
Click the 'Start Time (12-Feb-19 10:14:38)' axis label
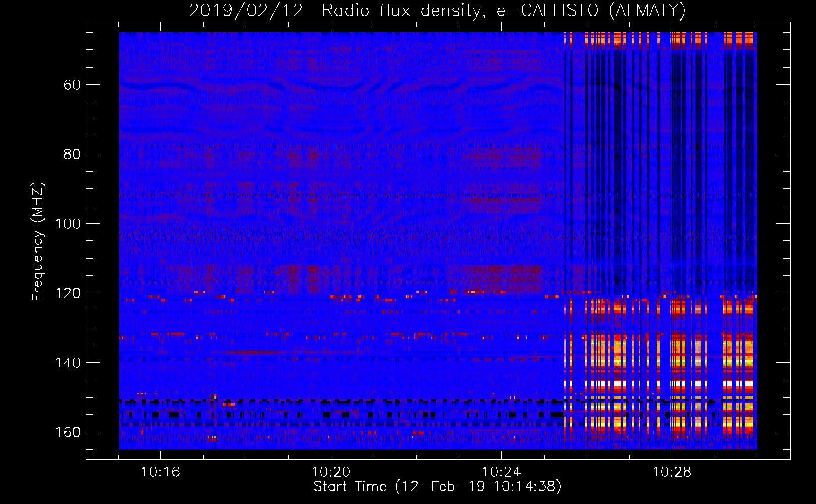pos(437,487)
